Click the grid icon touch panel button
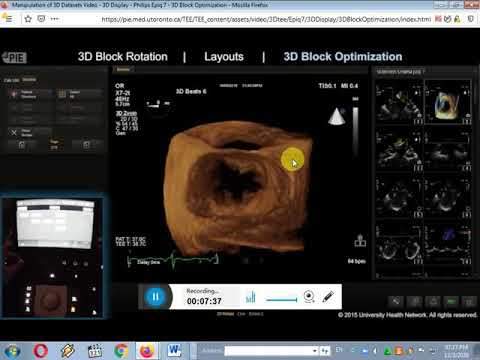480x360 pixels. click(x=79, y=94)
